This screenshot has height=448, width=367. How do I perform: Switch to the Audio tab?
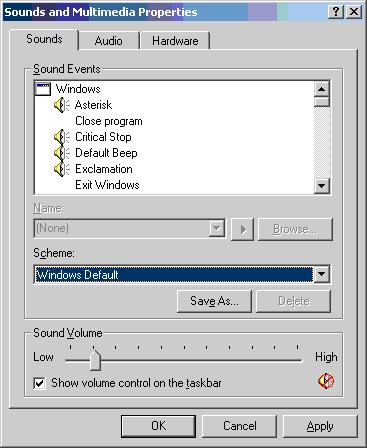click(x=109, y=41)
